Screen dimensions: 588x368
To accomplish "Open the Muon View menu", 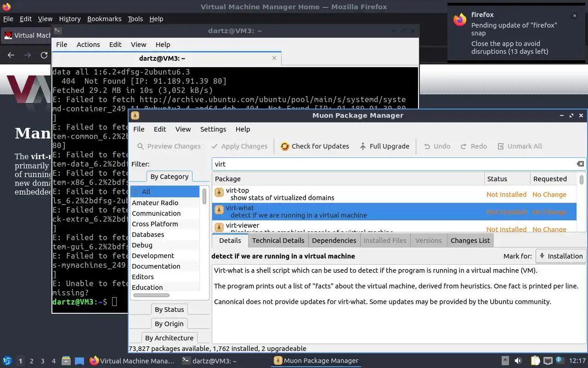I will point(183,129).
